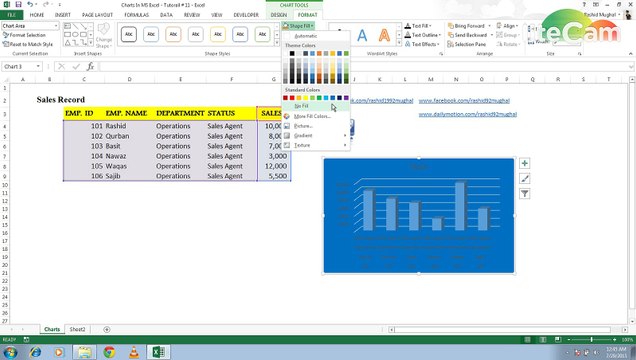The height and width of the screenshot is (360, 636).
Task: Click the Insert Function fx icon
Action: [90, 66]
